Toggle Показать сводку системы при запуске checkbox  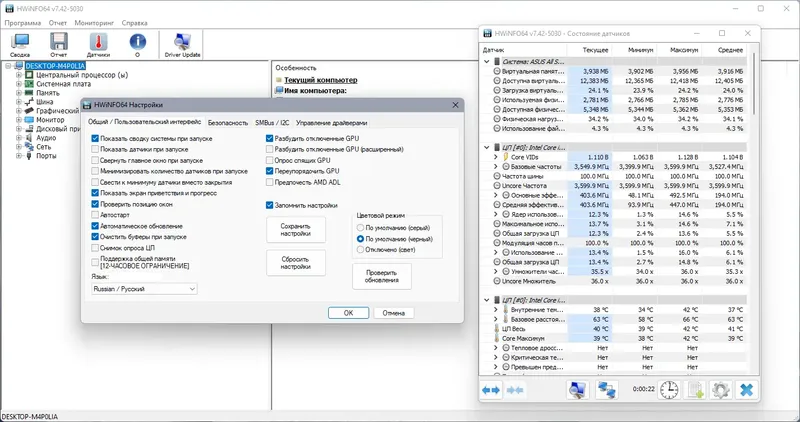(x=95, y=138)
